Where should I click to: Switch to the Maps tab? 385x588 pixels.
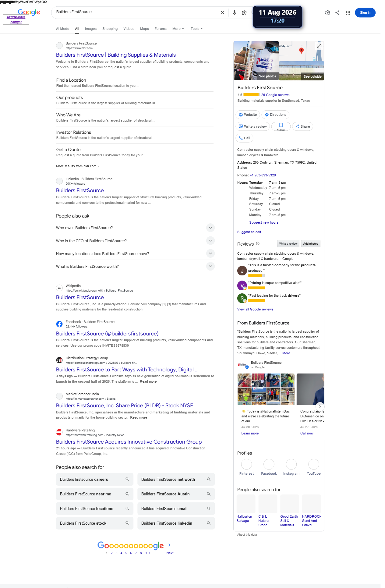point(144,29)
